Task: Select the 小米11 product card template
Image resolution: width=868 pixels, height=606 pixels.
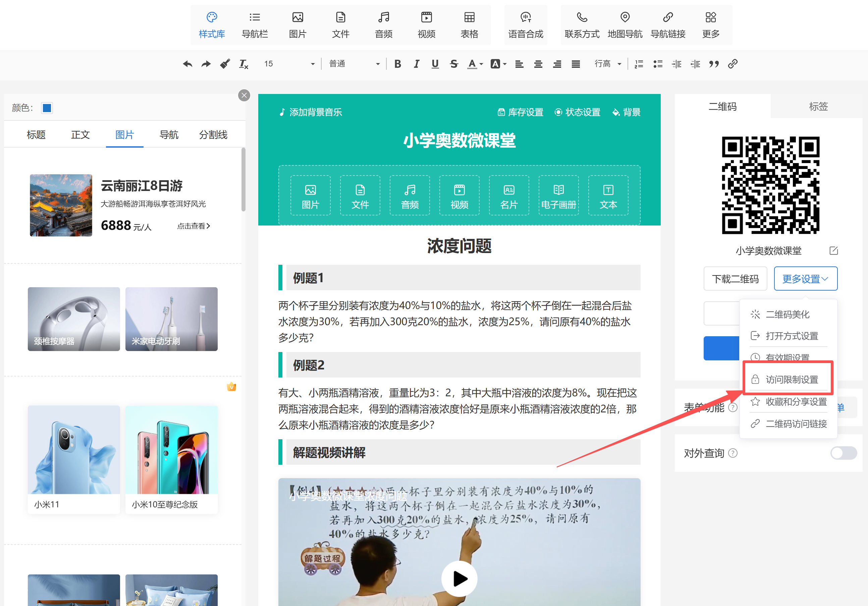Action: click(74, 459)
